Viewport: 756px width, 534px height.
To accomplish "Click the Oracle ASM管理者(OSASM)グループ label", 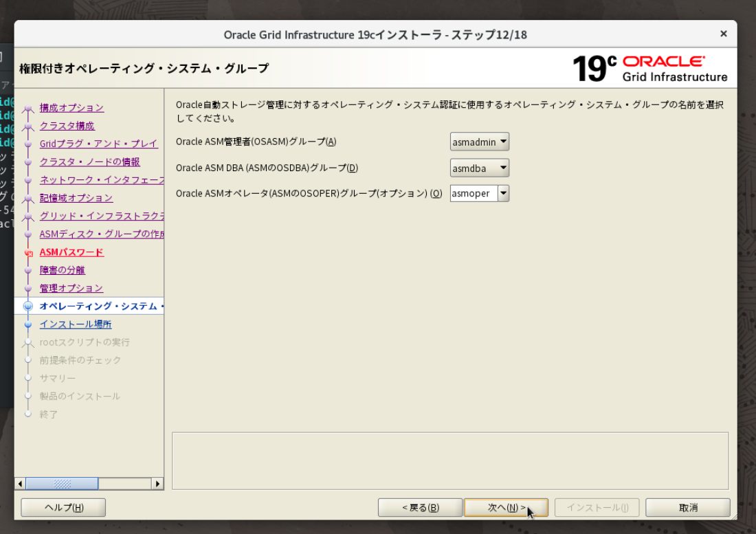I will (x=256, y=142).
